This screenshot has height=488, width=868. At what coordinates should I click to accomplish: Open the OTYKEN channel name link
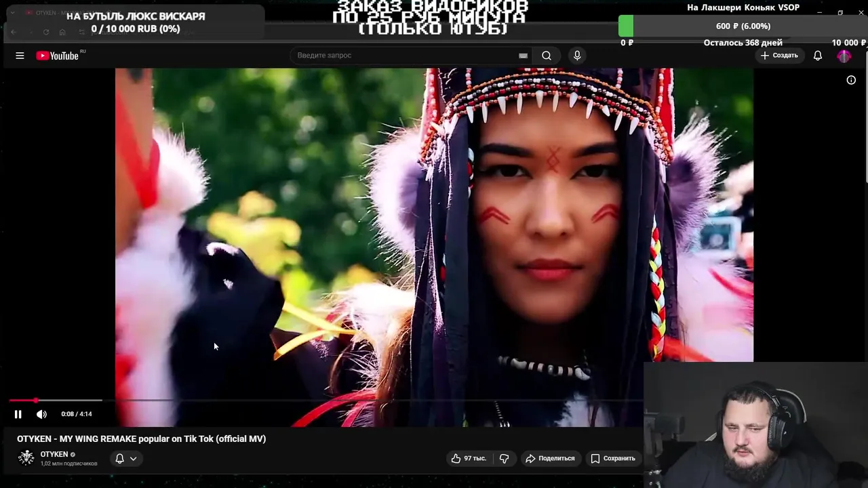click(x=54, y=454)
